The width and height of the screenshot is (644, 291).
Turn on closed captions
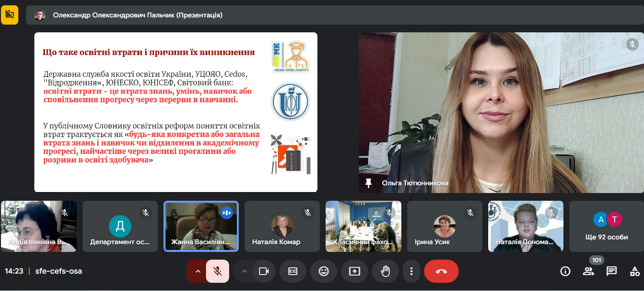pos(293,271)
